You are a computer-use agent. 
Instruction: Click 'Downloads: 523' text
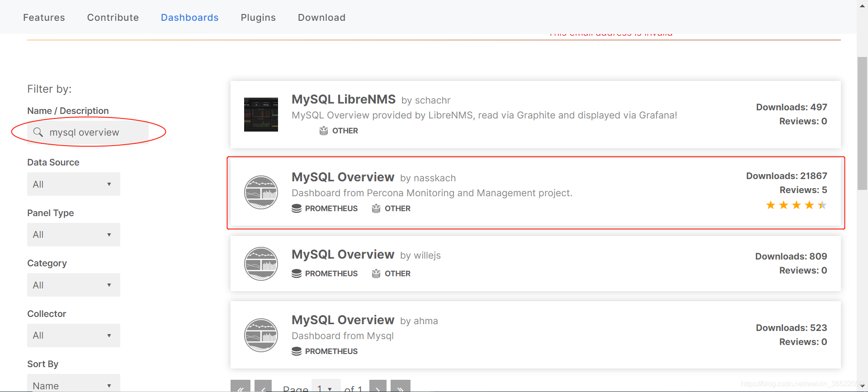(792, 328)
